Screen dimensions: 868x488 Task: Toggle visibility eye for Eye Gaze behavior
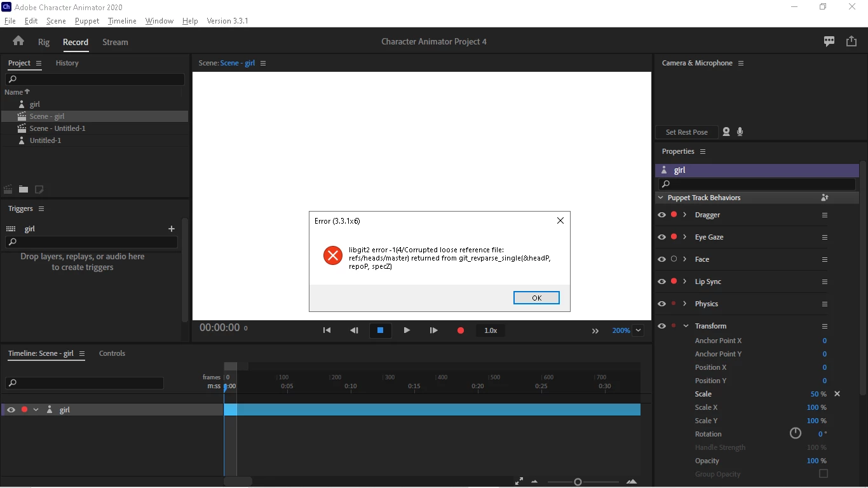point(661,237)
